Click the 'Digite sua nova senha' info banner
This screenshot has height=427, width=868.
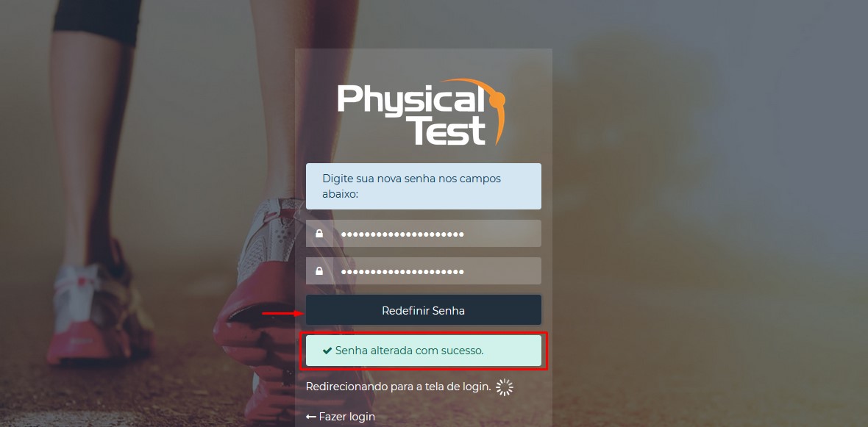tap(424, 187)
